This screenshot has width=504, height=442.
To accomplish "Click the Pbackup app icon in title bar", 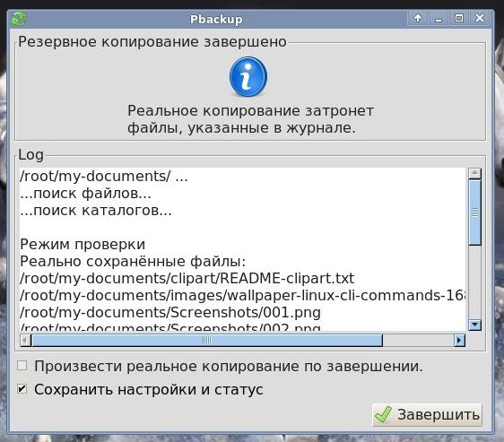I will [x=20, y=19].
